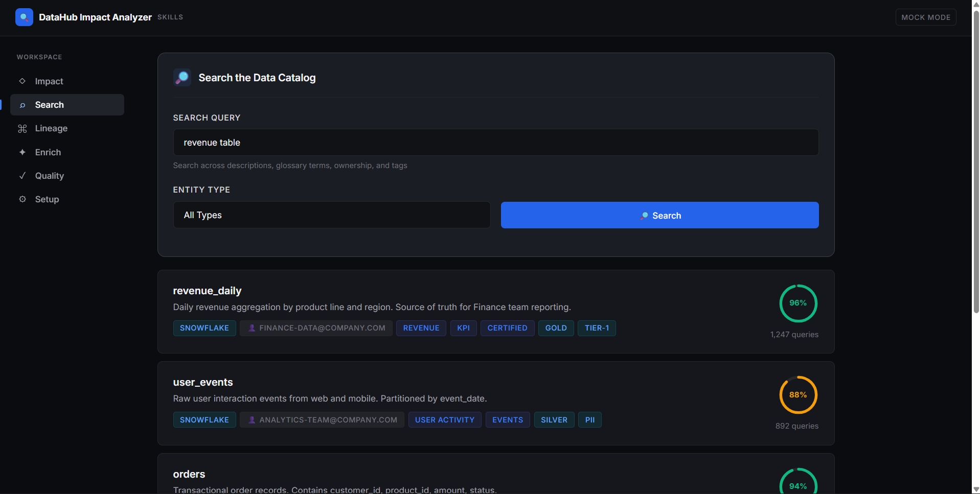
Task: Click the blue Search button
Action: (659, 215)
